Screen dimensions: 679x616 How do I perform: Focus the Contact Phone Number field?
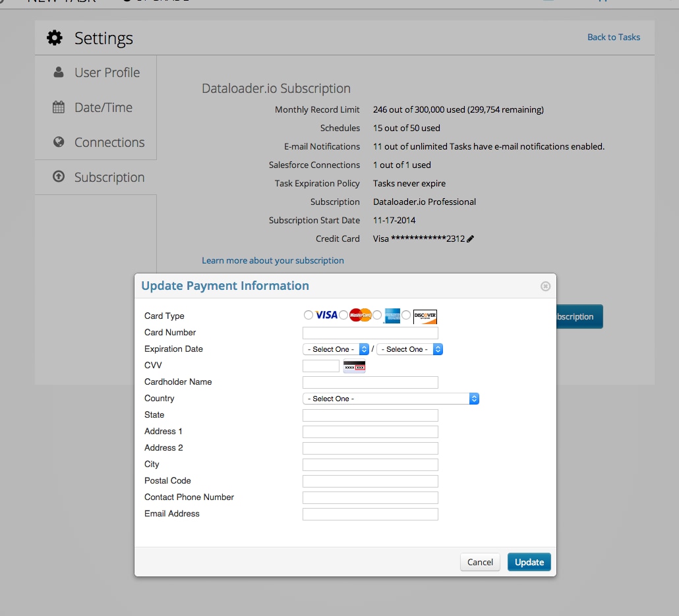coord(370,497)
